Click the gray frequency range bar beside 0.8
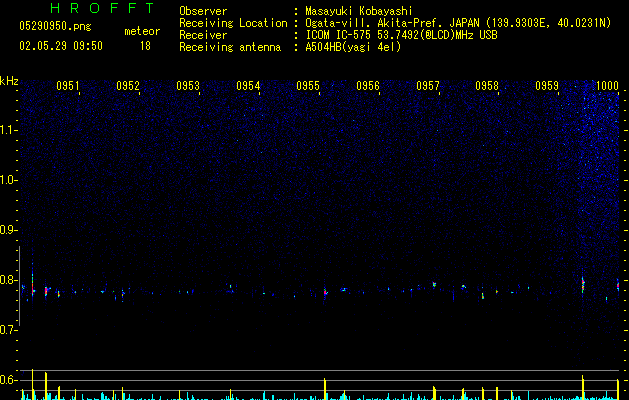Image resolution: width=629 pixels, height=400 pixels. click(x=19, y=286)
